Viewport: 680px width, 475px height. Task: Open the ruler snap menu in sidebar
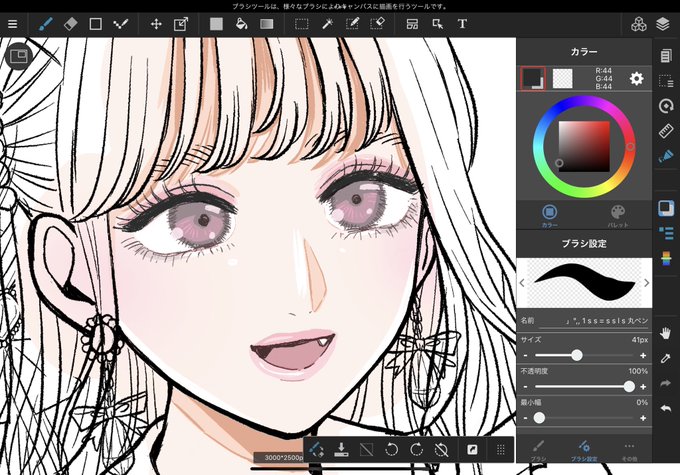pos(666,131)
